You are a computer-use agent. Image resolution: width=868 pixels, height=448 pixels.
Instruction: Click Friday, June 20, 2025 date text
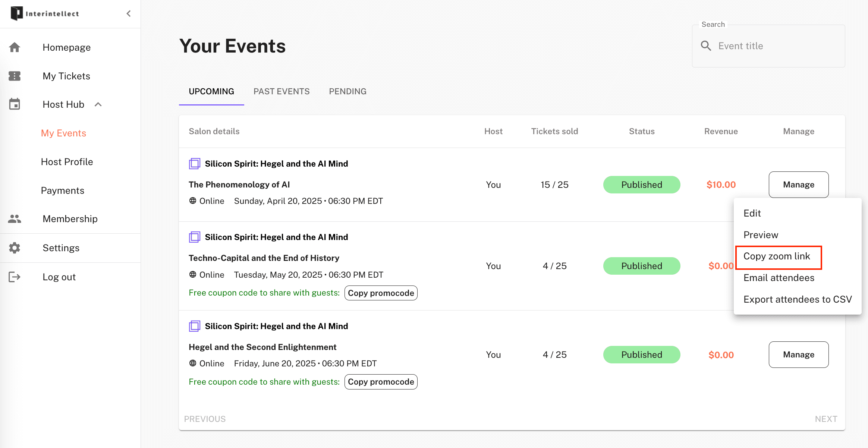point(275,363)
